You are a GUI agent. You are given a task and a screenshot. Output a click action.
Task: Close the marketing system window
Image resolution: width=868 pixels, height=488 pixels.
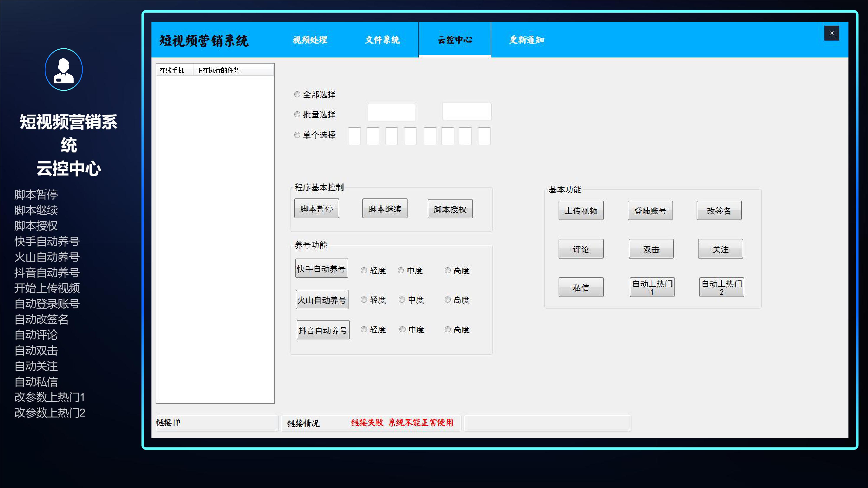coord(831,33)
